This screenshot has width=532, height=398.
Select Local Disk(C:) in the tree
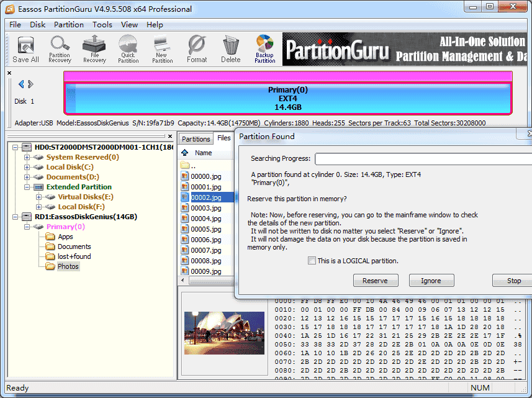pos(70,167)
